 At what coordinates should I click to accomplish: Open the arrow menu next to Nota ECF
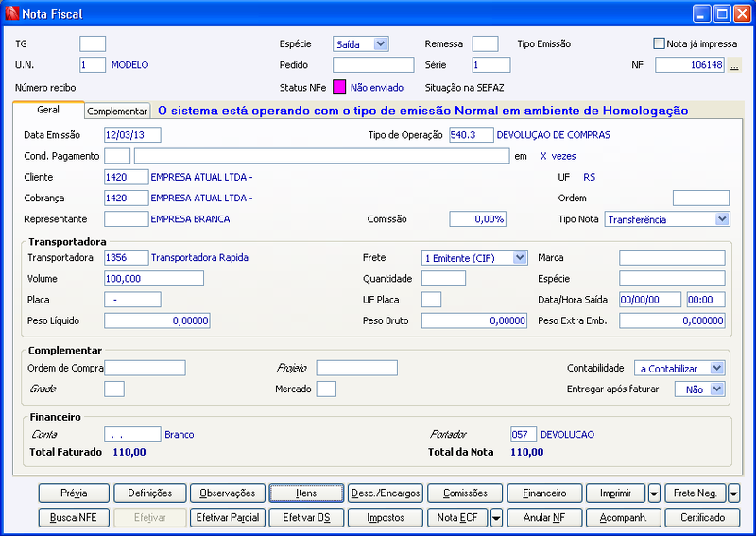(x=496, y=518)
